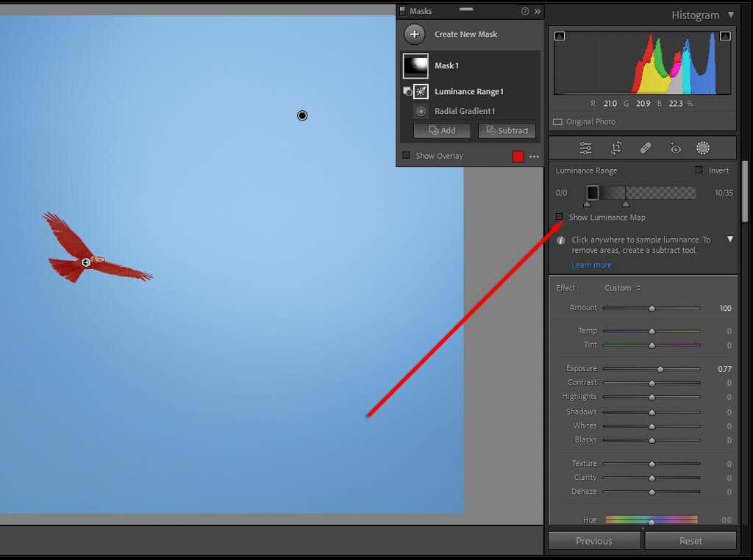
Task: Enable the Show Luminance Map checkbox
Action: point(560,218)
